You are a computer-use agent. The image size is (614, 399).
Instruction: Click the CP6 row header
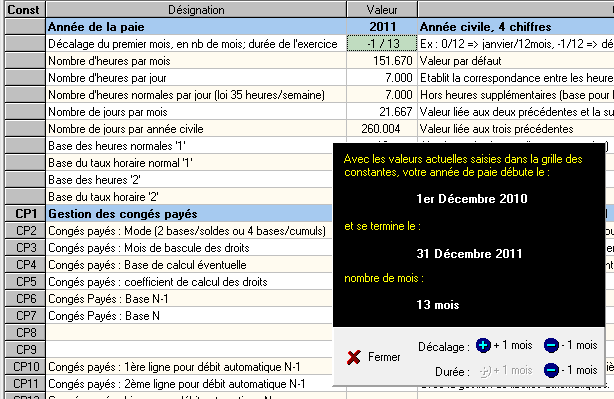pyautogui.click(x=25, y=299)
